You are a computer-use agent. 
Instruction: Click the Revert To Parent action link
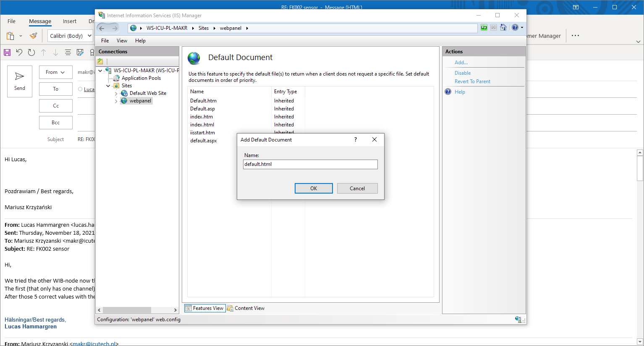click(x=472, y=81)
